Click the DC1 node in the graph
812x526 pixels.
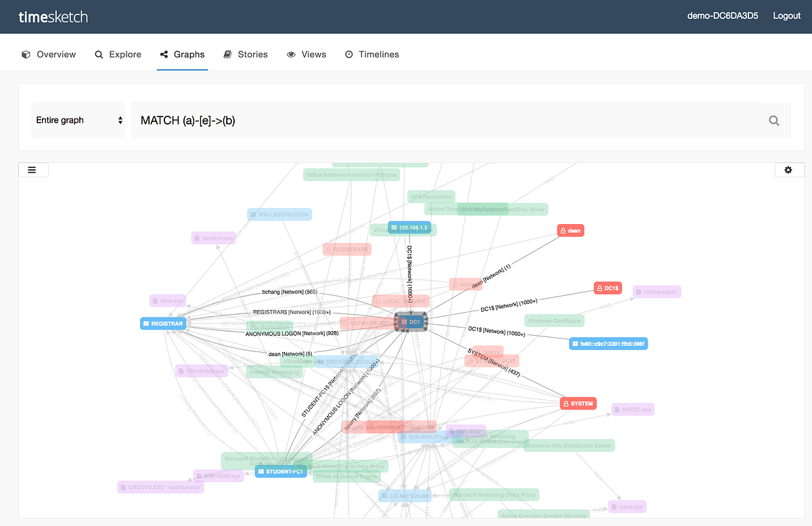410,322
